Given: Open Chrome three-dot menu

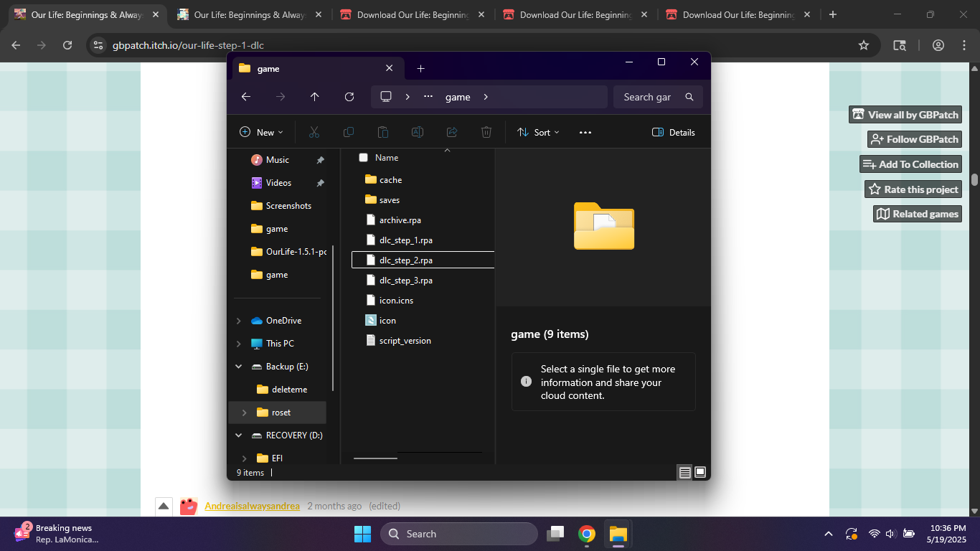Looking at the screenshot, I should [x=963, y=45].
